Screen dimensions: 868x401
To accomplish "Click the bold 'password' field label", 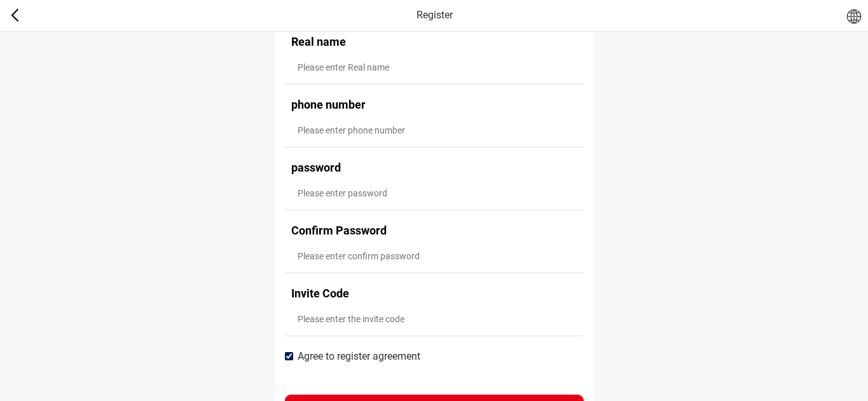I will coord(316,168).
